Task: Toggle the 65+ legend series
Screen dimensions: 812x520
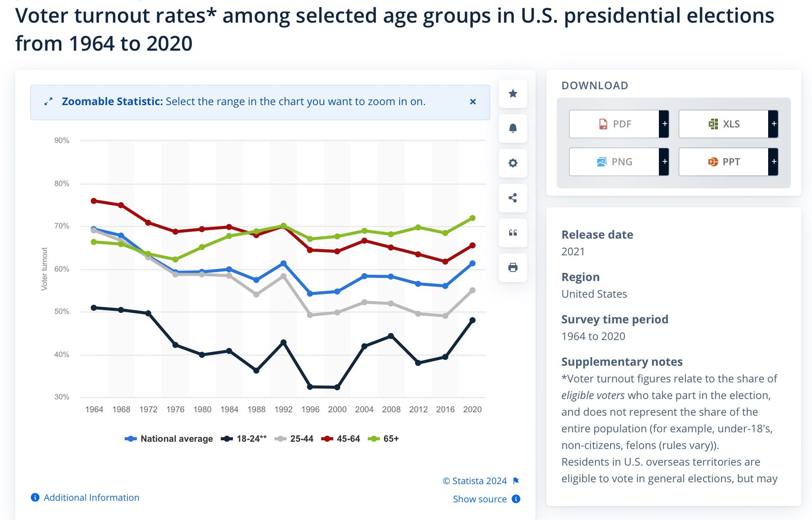Action: (x=384, y=439)
